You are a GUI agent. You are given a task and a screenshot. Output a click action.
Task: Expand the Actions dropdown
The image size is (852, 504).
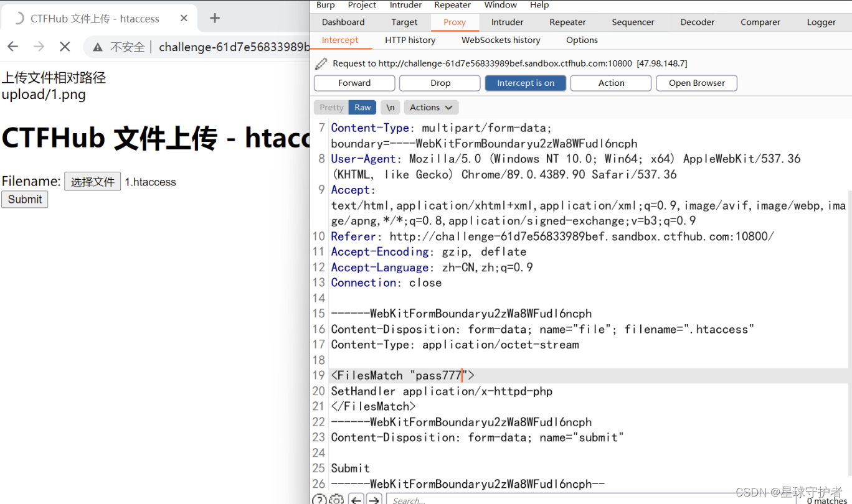[432, 108]
